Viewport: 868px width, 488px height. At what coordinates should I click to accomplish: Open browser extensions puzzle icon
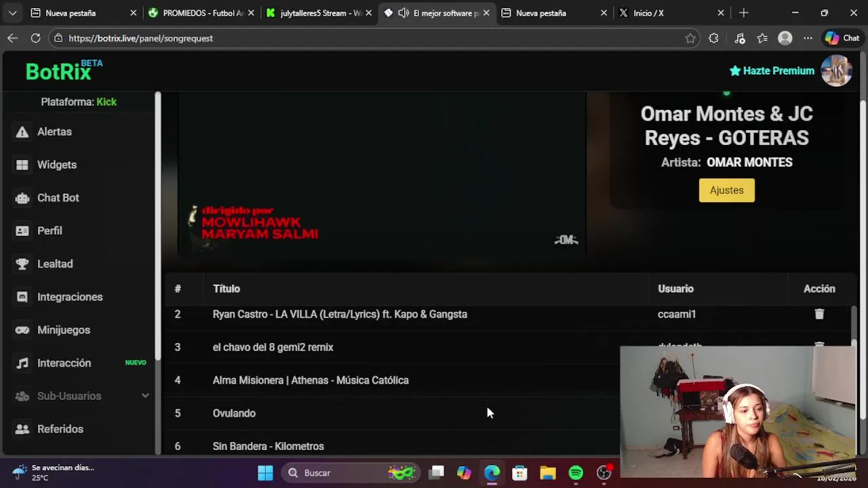pos(713,39)
